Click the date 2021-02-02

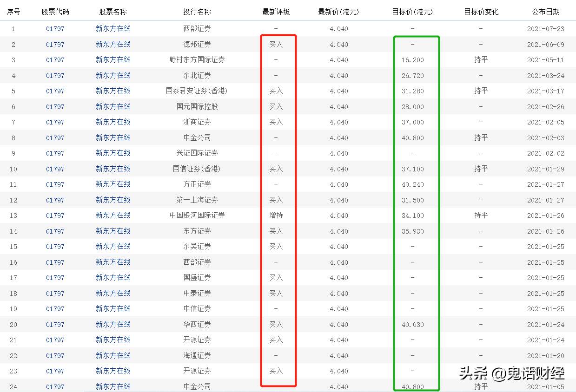coord(546,153)
